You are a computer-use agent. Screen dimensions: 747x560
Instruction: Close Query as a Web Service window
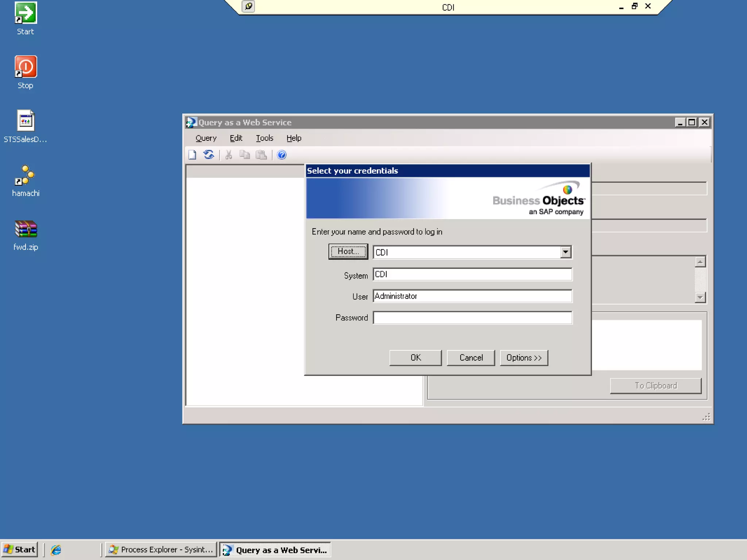(x=705, y=122)
